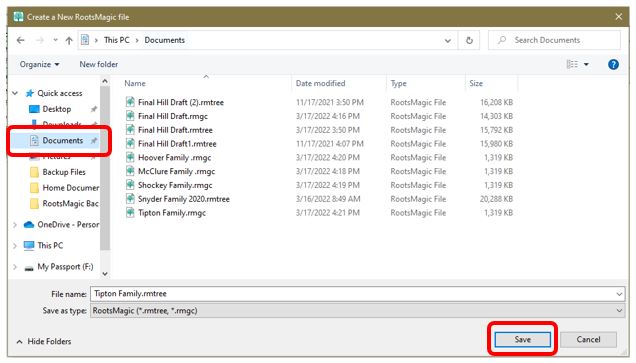Select file Snyder Family 2020.rmtree

[x=184, y=199]
